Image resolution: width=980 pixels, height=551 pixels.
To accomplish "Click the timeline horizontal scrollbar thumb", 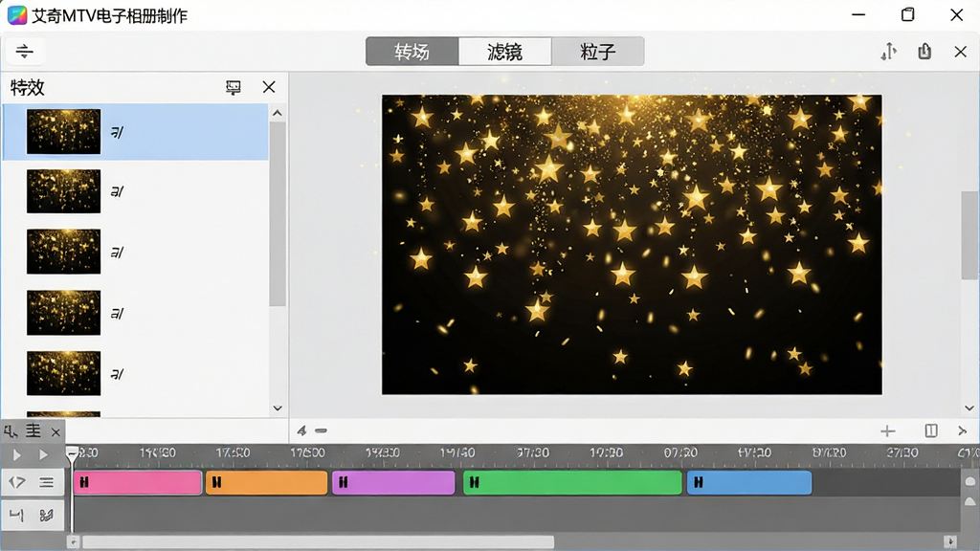I will pos(318,541).
